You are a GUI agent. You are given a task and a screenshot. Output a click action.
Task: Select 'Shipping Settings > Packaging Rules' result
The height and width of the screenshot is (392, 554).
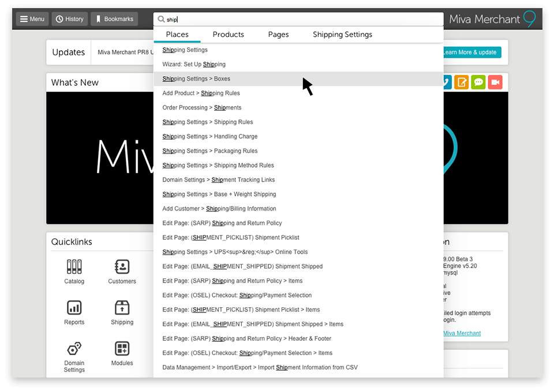coord(298,151)
